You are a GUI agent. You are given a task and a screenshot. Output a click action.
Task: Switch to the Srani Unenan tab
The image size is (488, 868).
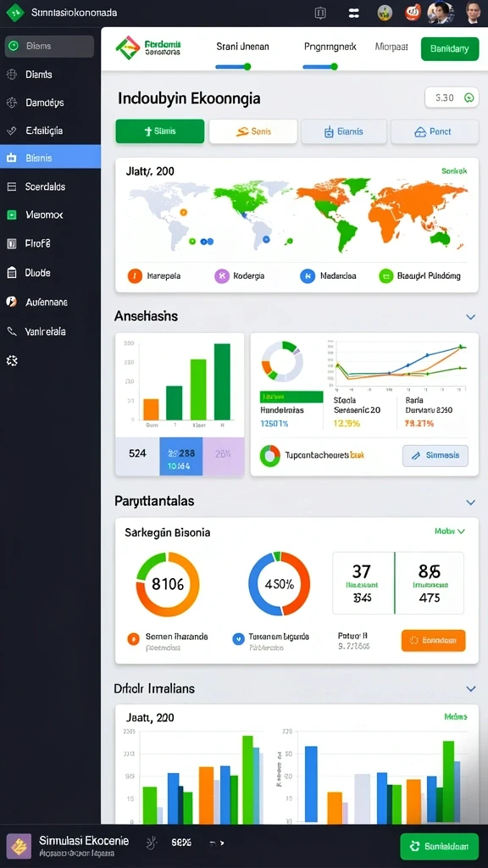242,47
